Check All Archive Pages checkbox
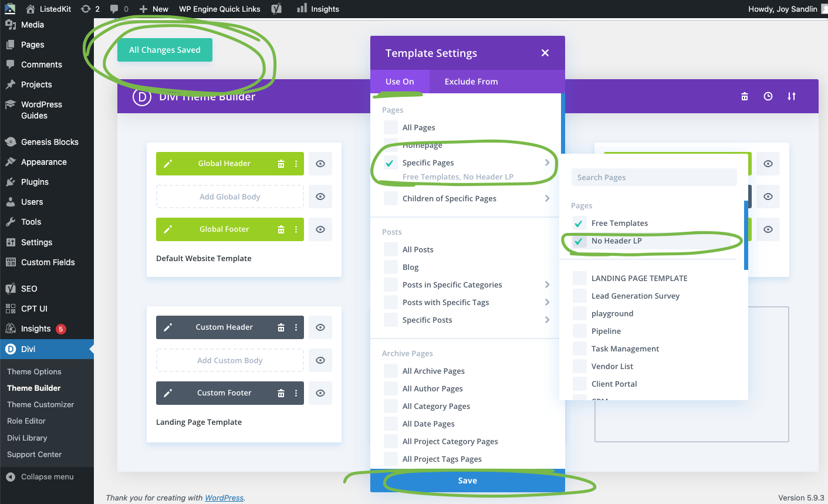The height and width of the screenshot is (504, 828). (x=390, y=371)
